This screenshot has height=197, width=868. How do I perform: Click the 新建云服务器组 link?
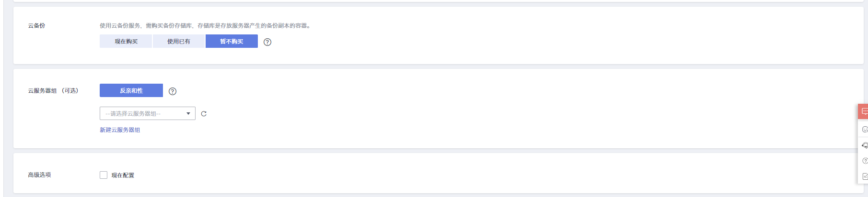(120, 130)
